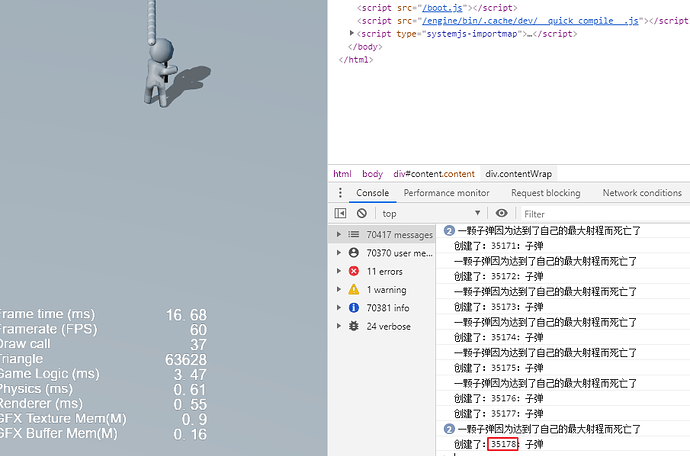Select the messages list icon
Viewport: 690px width, 456px height.
354,235
